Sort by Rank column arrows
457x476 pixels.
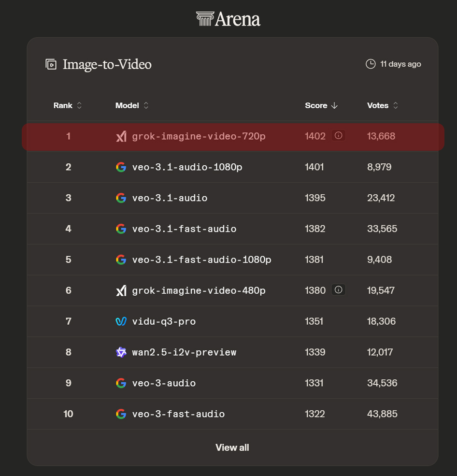[x=79, y=105]
